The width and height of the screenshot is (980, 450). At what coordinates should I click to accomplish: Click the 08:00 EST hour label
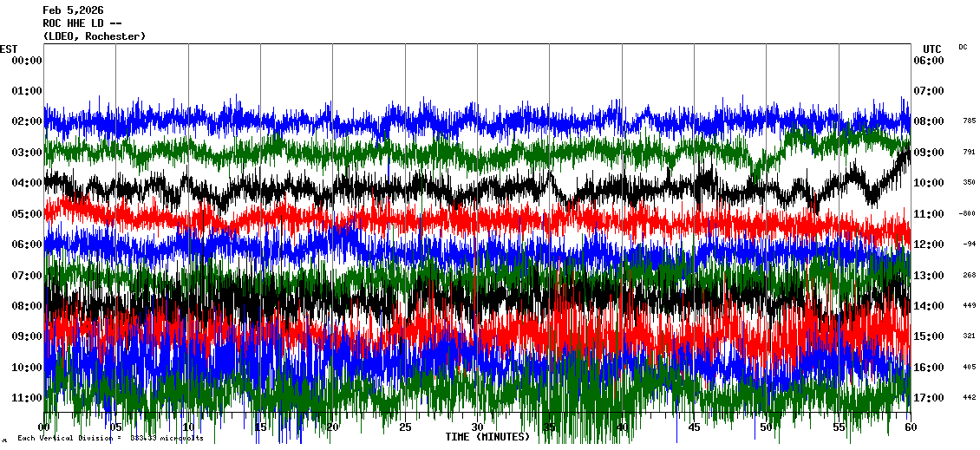tap(27, 306)
